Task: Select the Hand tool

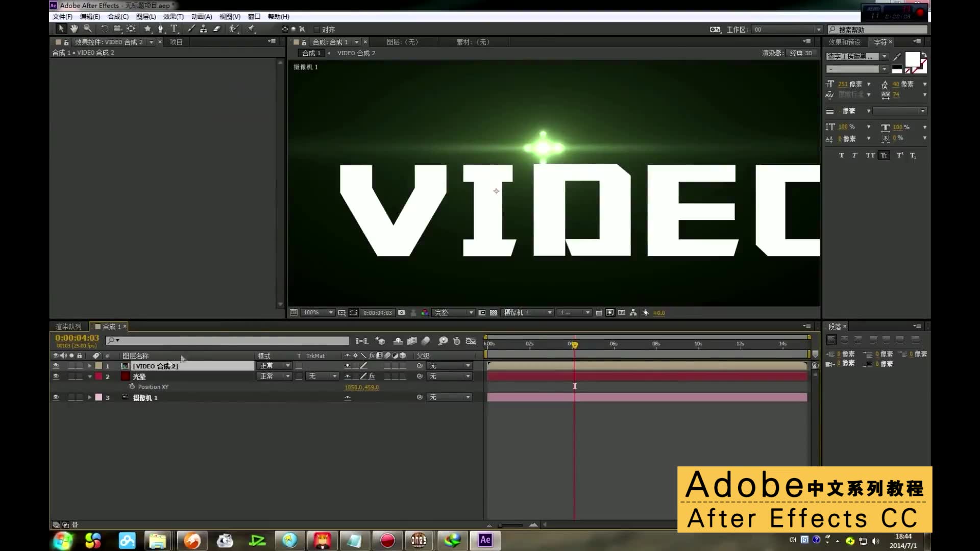Action: [x=74, y=29]
